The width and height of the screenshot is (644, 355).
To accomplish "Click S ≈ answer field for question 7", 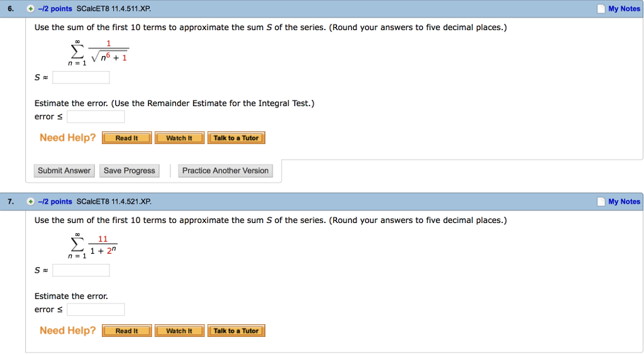I will 81,270.
